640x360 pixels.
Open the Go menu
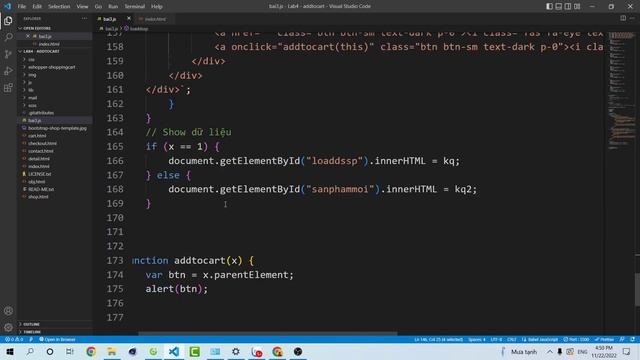click(98, 7)
